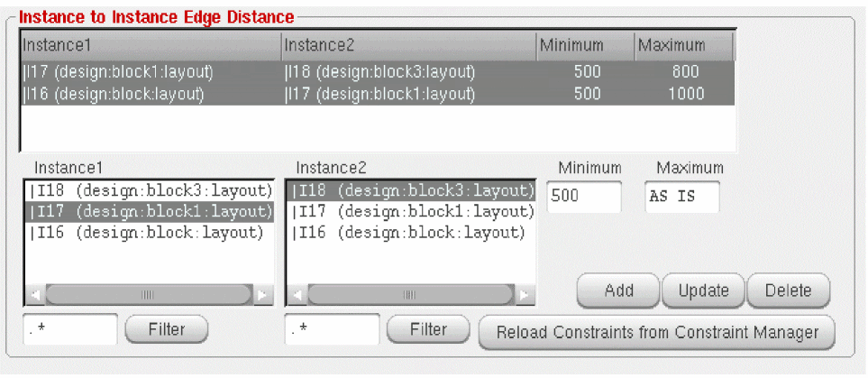Select the I16 to I17 table row

tap(377, 94)
